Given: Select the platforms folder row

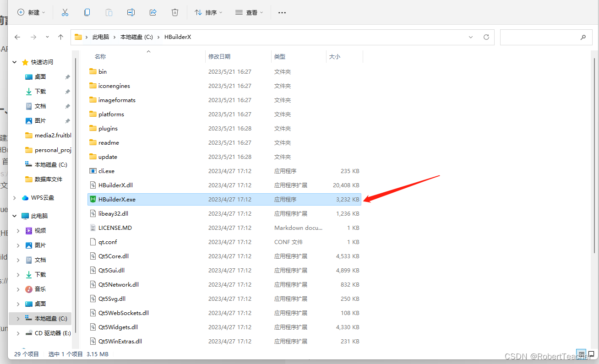Looking at the screenshot, I should click(x=224, y=114).
